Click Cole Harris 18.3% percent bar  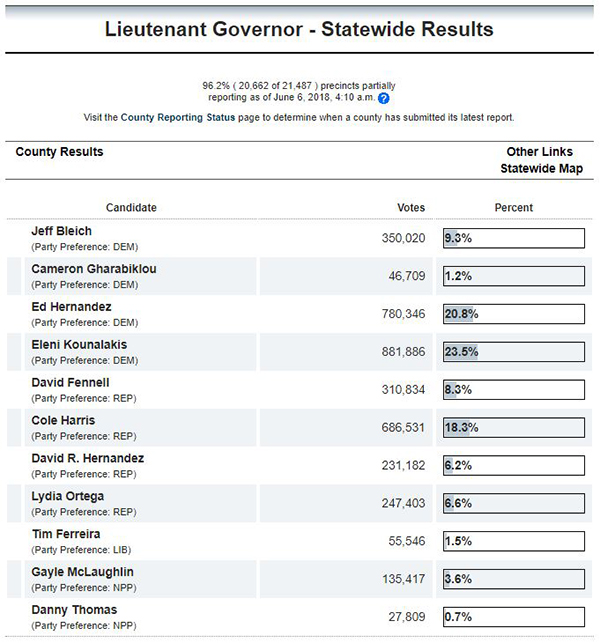pyautogui.click(x=514, y=428)
